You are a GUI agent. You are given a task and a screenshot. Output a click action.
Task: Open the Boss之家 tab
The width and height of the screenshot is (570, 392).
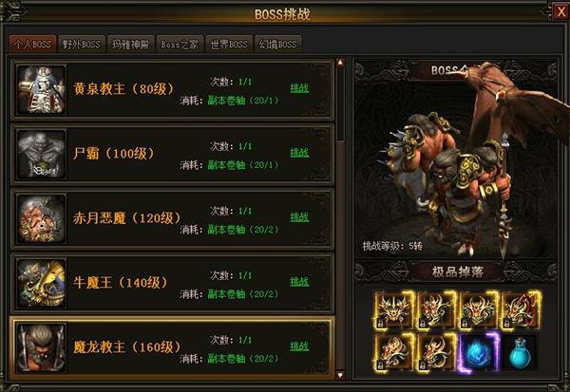click(x=180, y=45)
